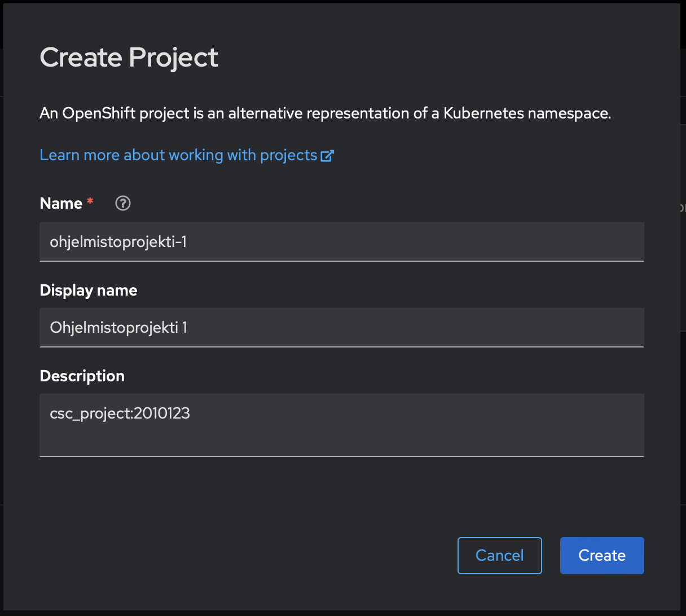Click the words Kubernetes namespace in the intro
686x616 pixels.
point(526,113)
